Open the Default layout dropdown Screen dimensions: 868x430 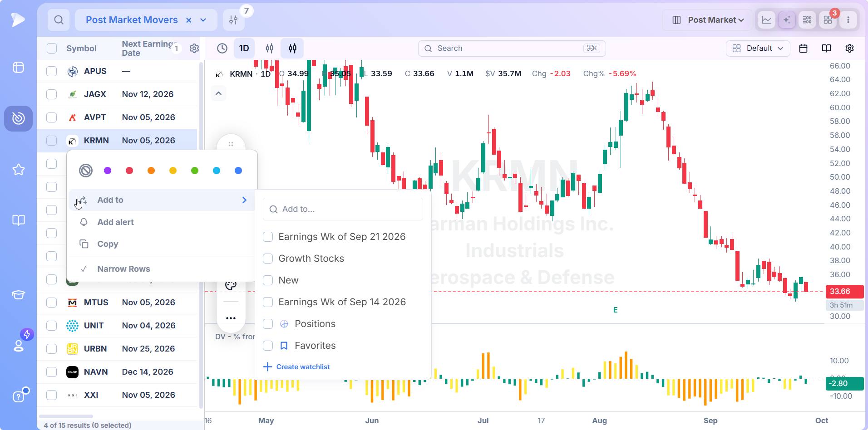758,49
